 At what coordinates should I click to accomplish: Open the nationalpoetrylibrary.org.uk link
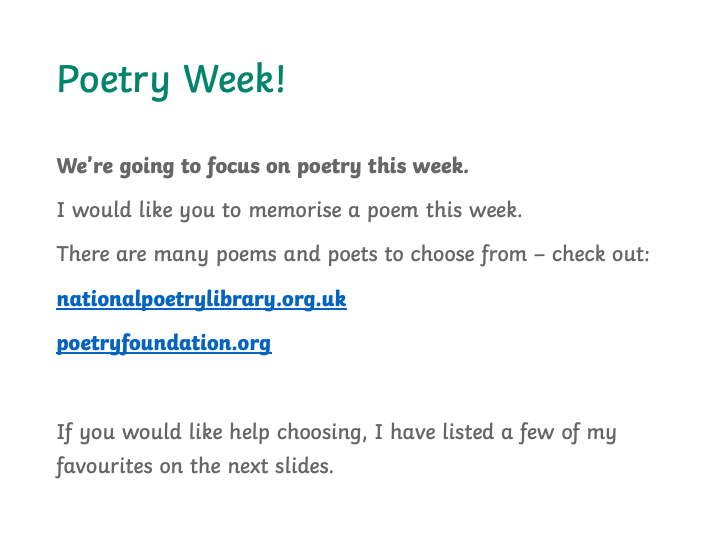(x=201, y=299)
